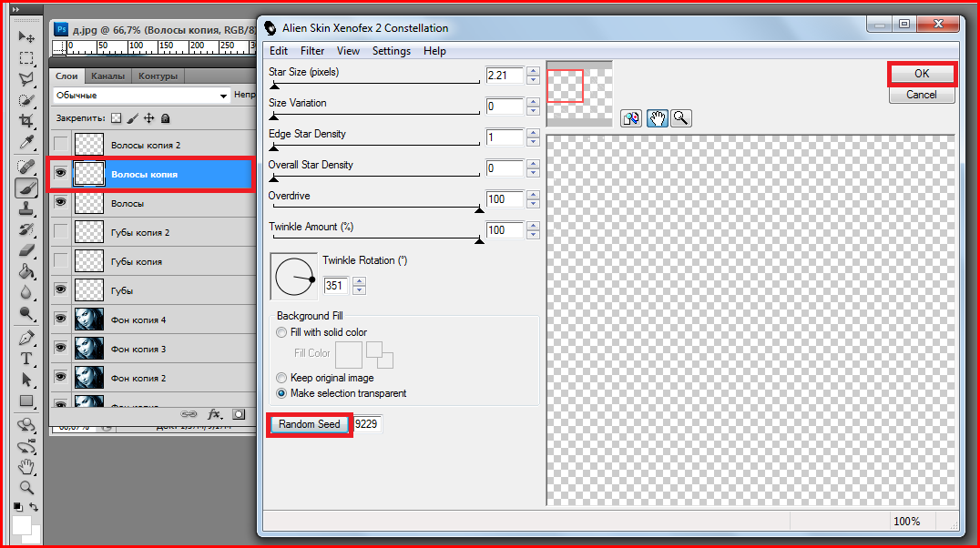Select the Eraser tool

(x=26, y=250)
